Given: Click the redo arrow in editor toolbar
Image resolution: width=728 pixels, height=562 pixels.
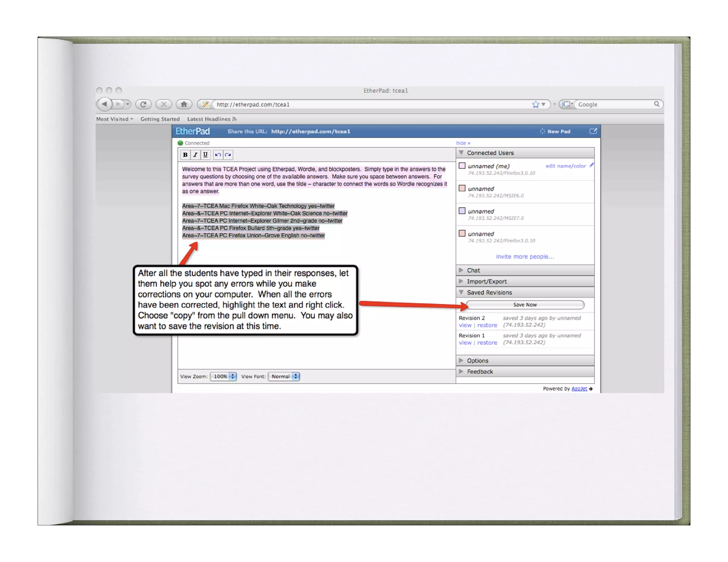Looking at the screenshot, I should pos(228,155).
